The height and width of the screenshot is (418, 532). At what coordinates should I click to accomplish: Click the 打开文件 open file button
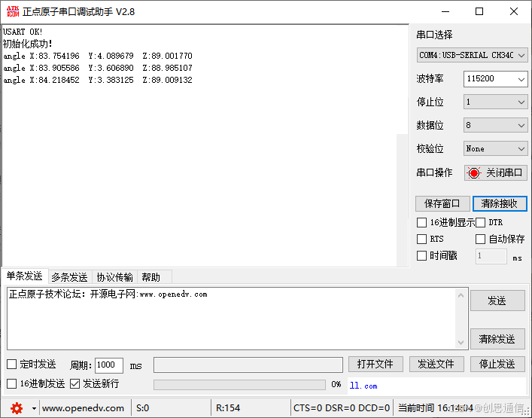click(375, 365)
